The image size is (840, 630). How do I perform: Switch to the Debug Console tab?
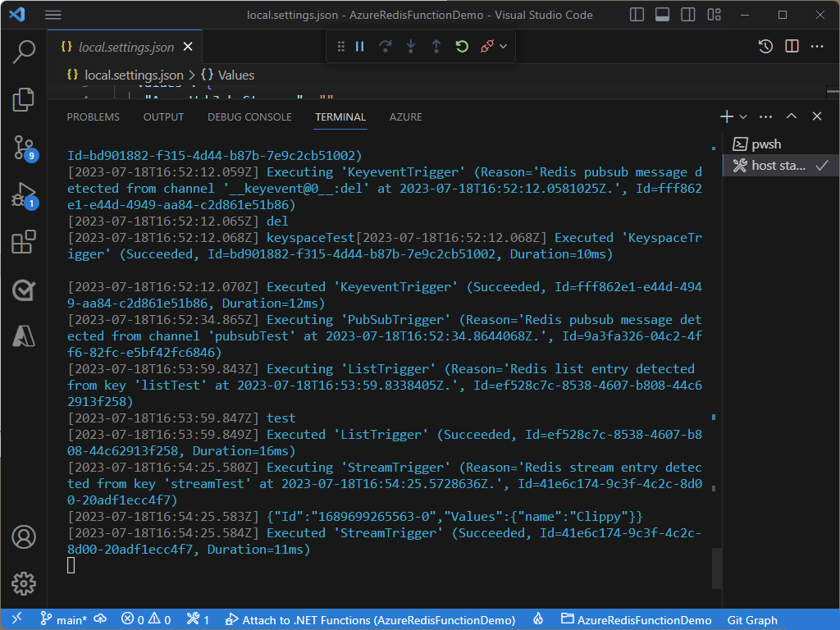(x=249, y=117)
